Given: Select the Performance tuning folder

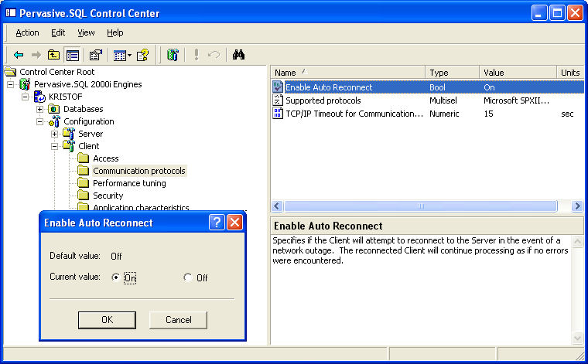Looking at the screenshot, I should [x=129, y=183].
